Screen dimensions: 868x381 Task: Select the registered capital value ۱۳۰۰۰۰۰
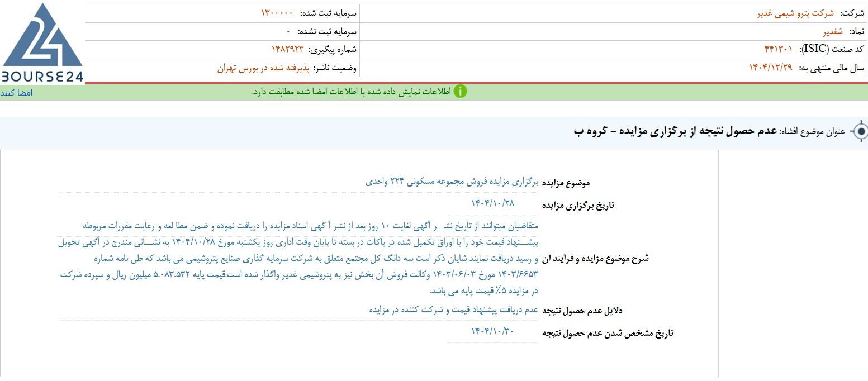pyautogui.click(x=277, y=13)
